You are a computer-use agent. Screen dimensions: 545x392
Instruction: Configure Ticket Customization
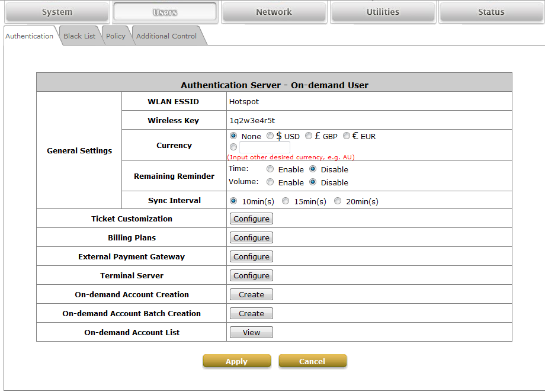[251, 219]
